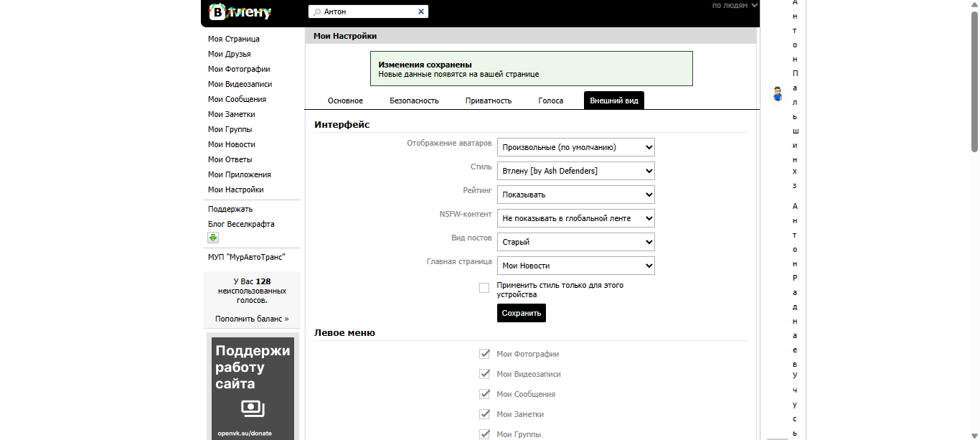Image resolution: width=980 pixels, height=440 pixels.
Task: Click the green download arrow icon in sidebar
Action: [x=212, y=238]
